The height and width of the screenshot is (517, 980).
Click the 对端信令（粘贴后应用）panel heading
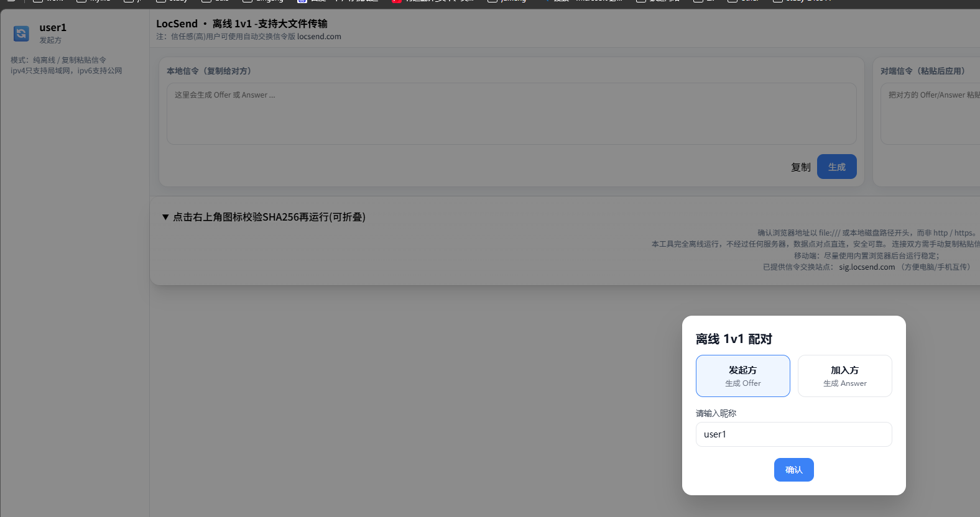coord(923,71)
